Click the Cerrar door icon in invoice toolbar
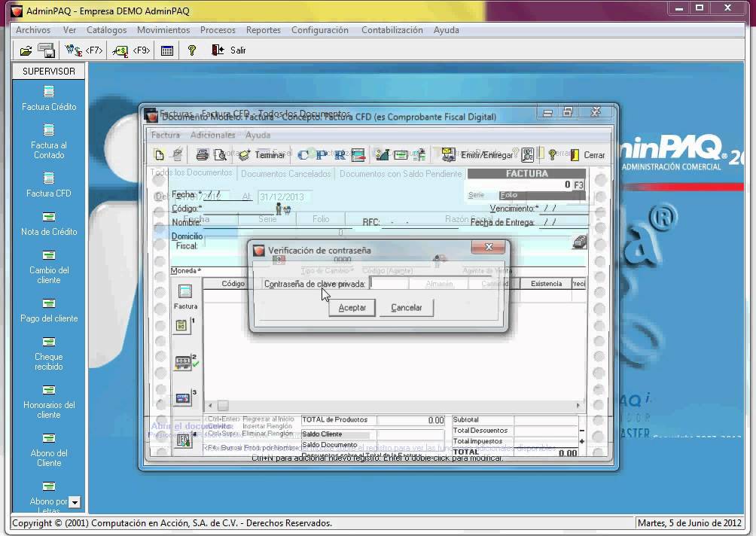 (x=587, y=155)
